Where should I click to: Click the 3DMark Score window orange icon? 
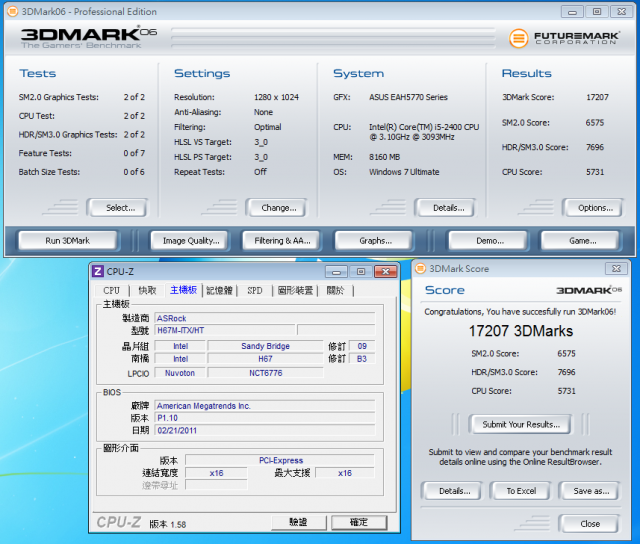tap(420, 269)
